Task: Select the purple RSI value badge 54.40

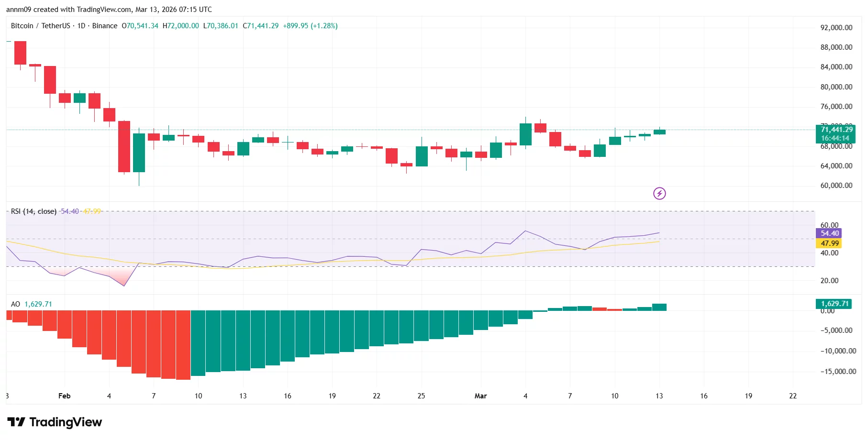Action: pos(828,233)
